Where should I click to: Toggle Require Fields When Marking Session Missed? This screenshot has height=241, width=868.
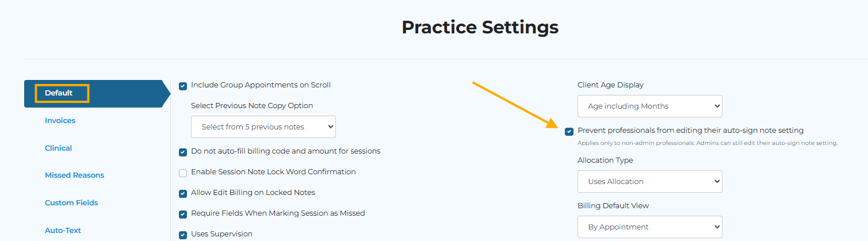tap(183, 214)
